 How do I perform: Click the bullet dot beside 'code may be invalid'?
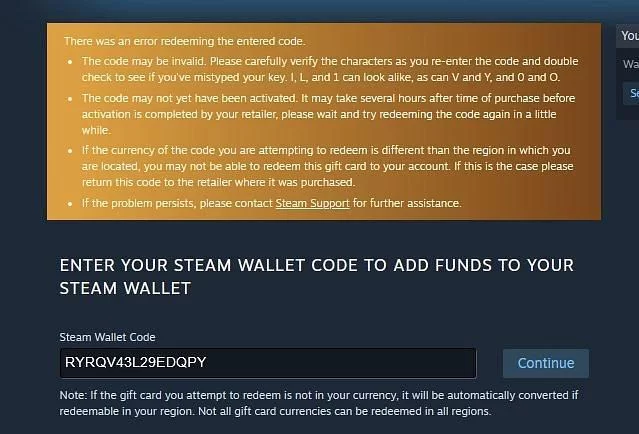tap(70, 62)
